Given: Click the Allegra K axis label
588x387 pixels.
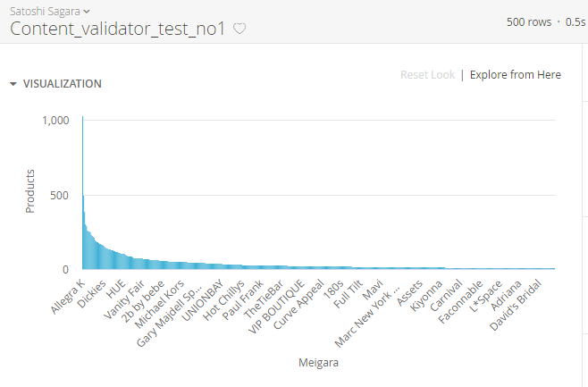Looking at the screenshot, I should tap(69, 296).
